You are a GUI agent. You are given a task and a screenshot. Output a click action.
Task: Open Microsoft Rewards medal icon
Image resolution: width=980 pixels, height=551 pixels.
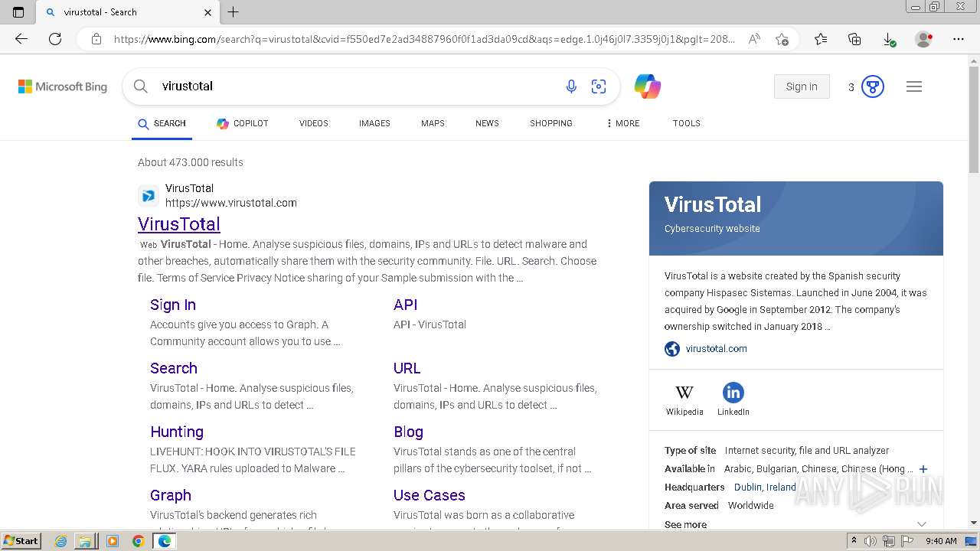click(x=873, y=86)
